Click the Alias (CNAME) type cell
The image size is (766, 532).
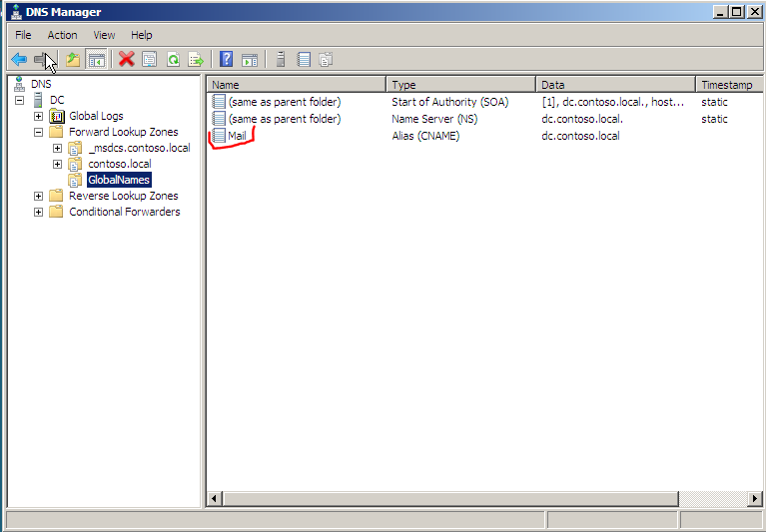coord(425,136)
